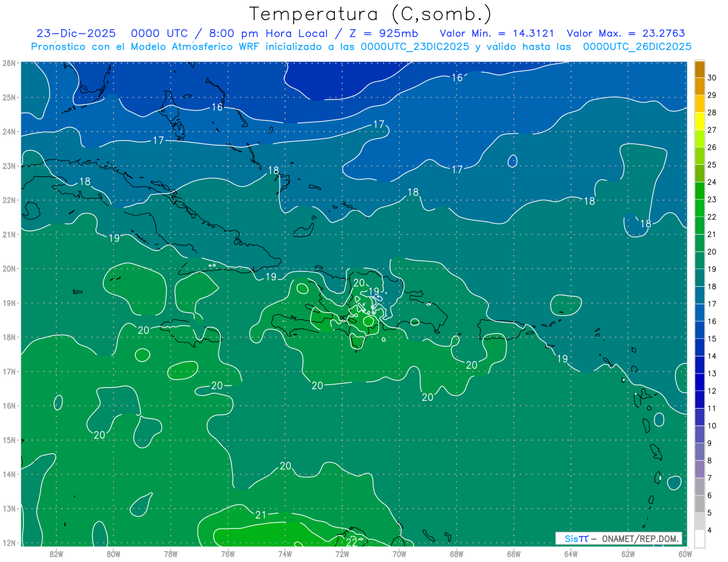Pick the bright green legend swatch between 22 and 23

pos(699,208)
